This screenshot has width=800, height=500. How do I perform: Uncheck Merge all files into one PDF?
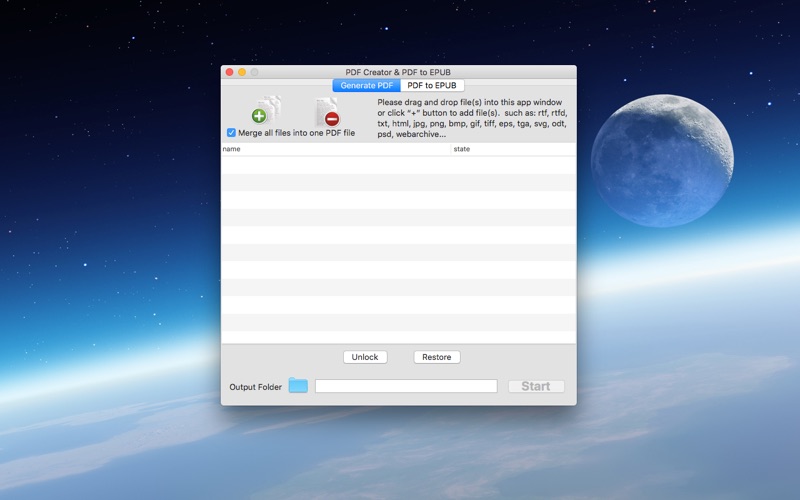(231, 133)
